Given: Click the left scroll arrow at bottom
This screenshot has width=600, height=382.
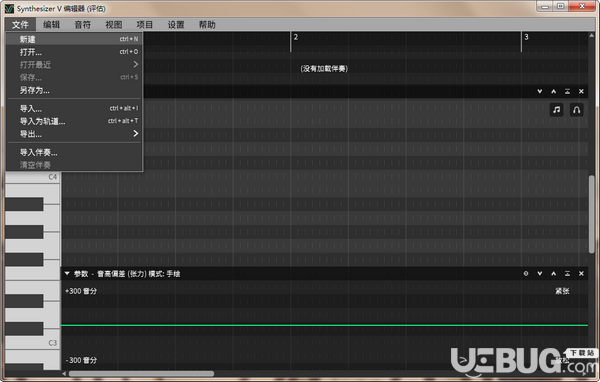Looking at the screenshot, I should pyautogui.click(x=64, y=374).
